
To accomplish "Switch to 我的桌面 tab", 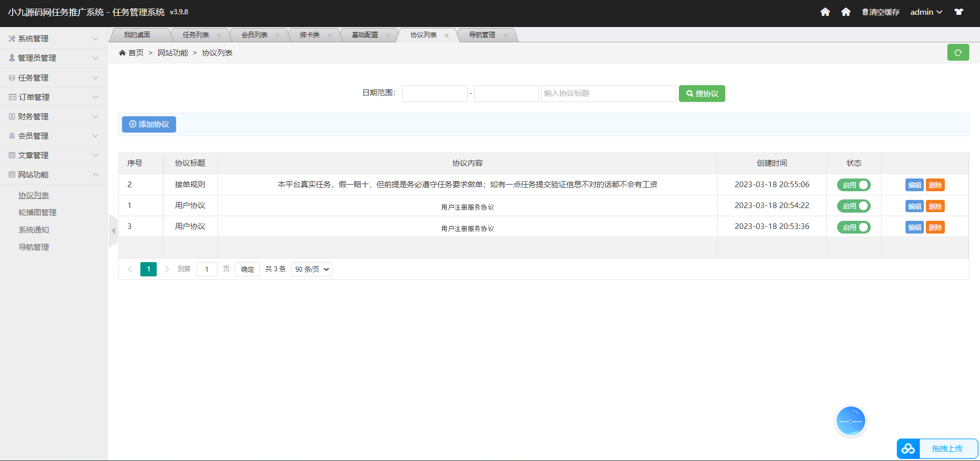I will [x=137, y=35].
